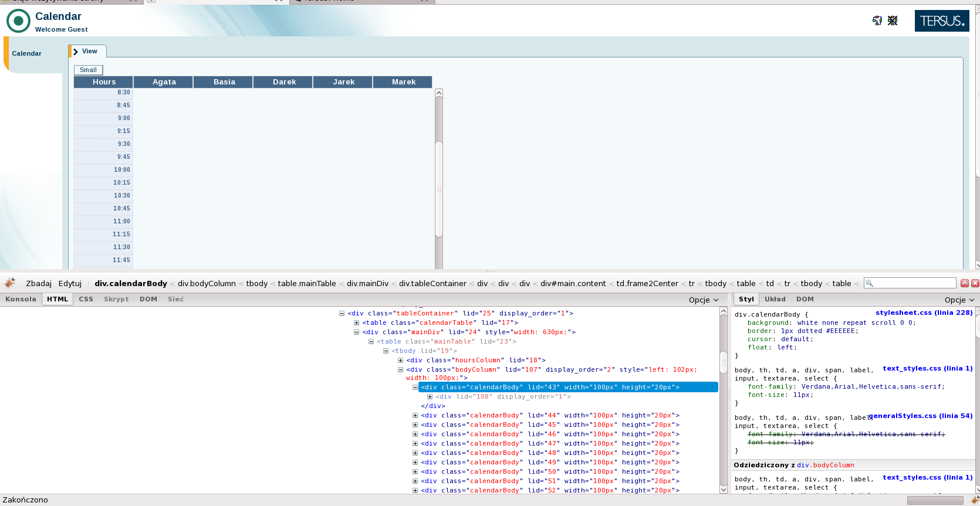Select the HTML tab in Firebug
Image resolution: width=980 pixels, height=506 pixels.
pos(58,299)
